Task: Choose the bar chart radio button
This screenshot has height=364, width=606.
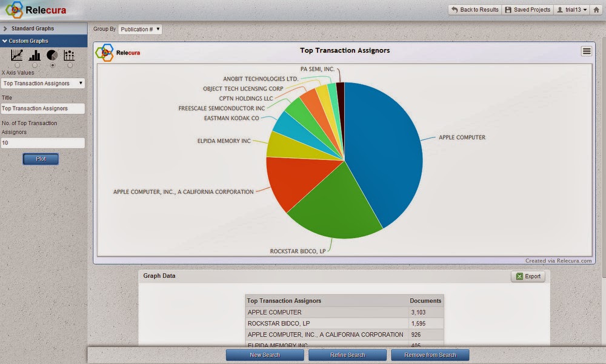Action: [x=35, y=65]
